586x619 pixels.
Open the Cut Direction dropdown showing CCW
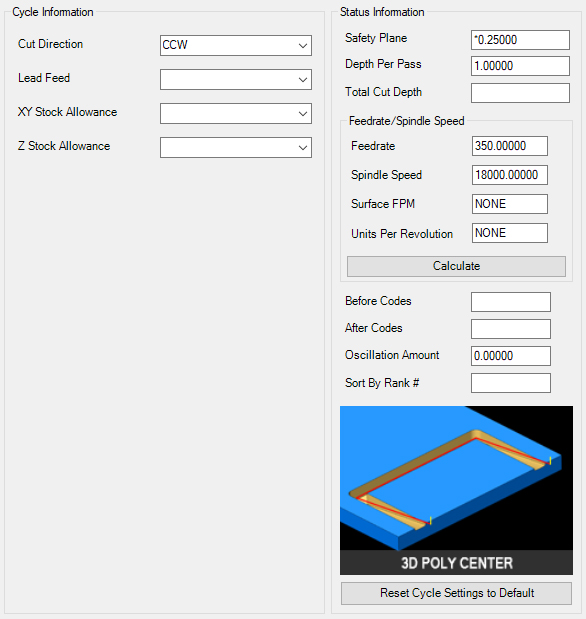pos(236,45)
